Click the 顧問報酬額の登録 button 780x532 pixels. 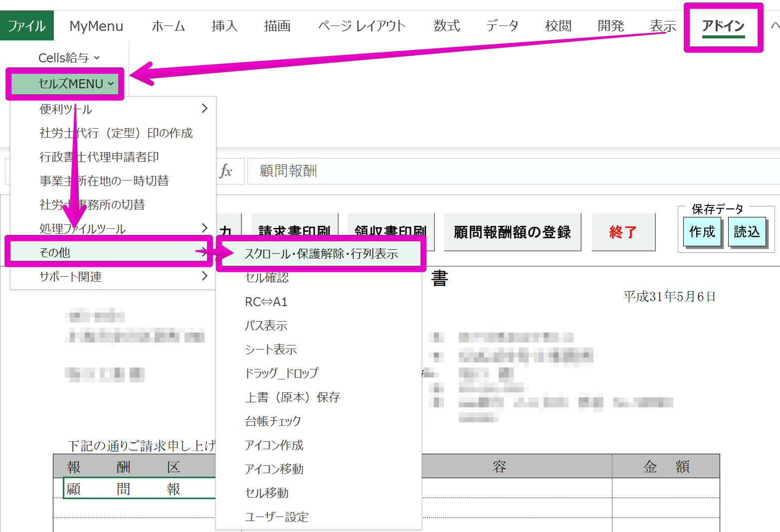point(512,232)
